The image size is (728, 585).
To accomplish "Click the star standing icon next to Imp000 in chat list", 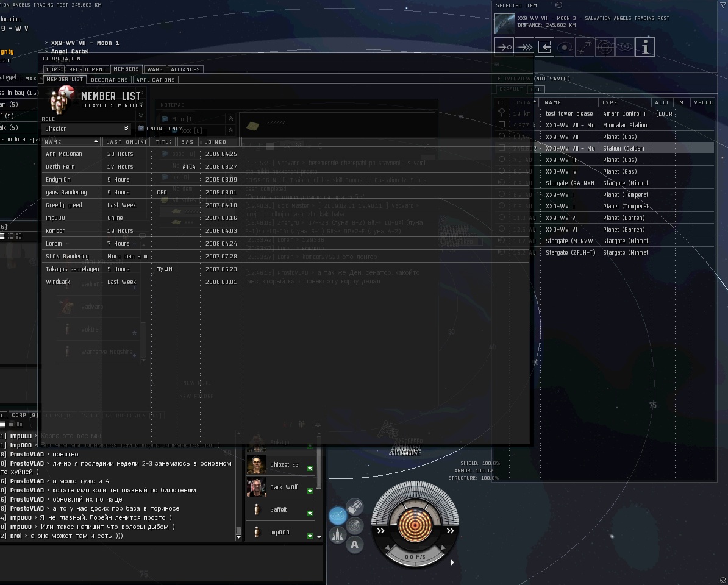I will click(310, 536).
